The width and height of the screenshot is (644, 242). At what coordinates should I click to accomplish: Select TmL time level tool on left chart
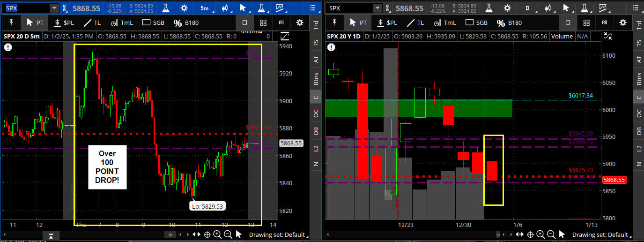tap(121, 23)
